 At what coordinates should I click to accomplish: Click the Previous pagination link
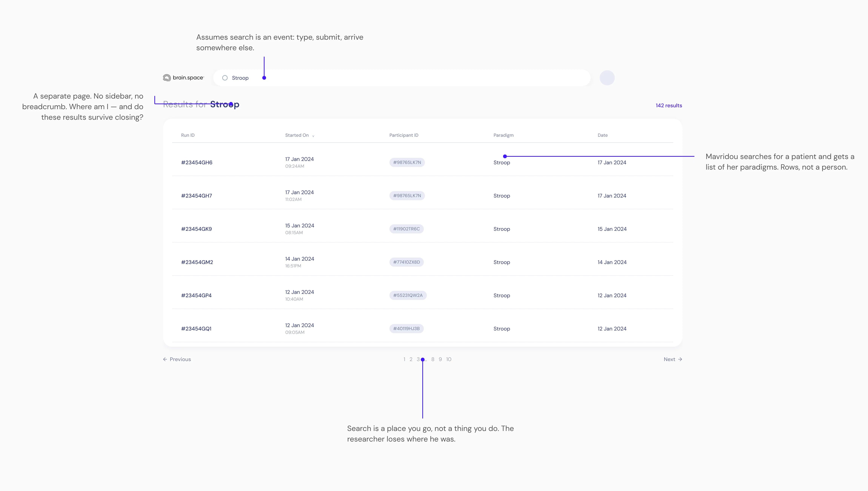(x=177, y=359)
